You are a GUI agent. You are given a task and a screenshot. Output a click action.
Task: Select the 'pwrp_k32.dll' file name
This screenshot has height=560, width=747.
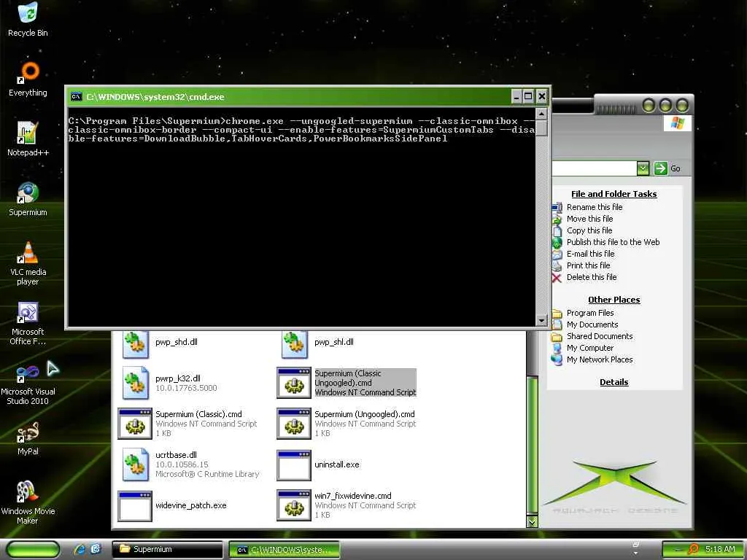(x=178, y=378)
